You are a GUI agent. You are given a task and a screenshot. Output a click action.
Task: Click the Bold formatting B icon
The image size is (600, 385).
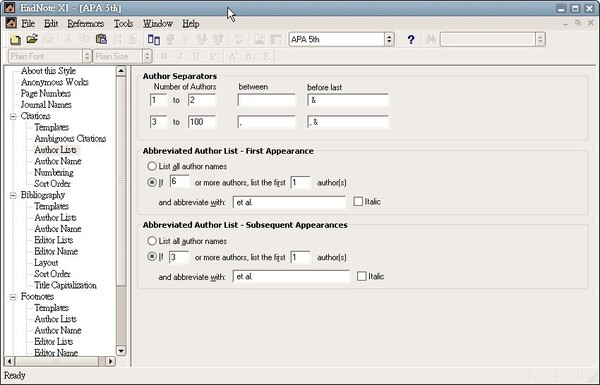[x=164, y=57]
